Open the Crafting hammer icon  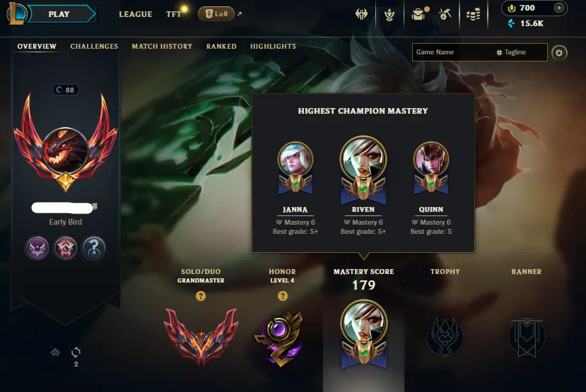(445, 14)
